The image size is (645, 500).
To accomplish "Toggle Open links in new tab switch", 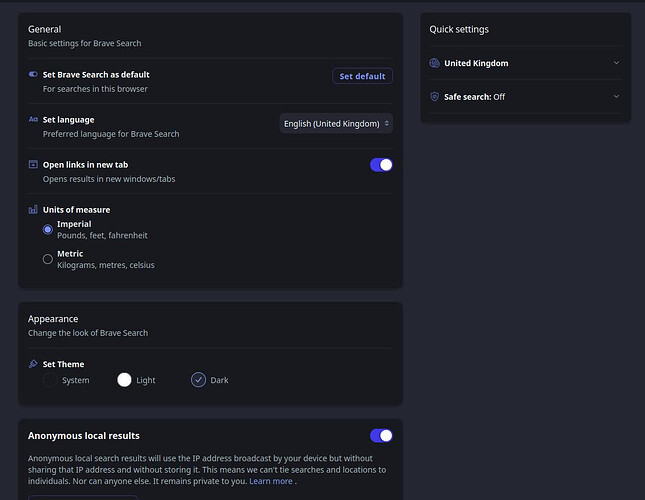I will 381,165.
